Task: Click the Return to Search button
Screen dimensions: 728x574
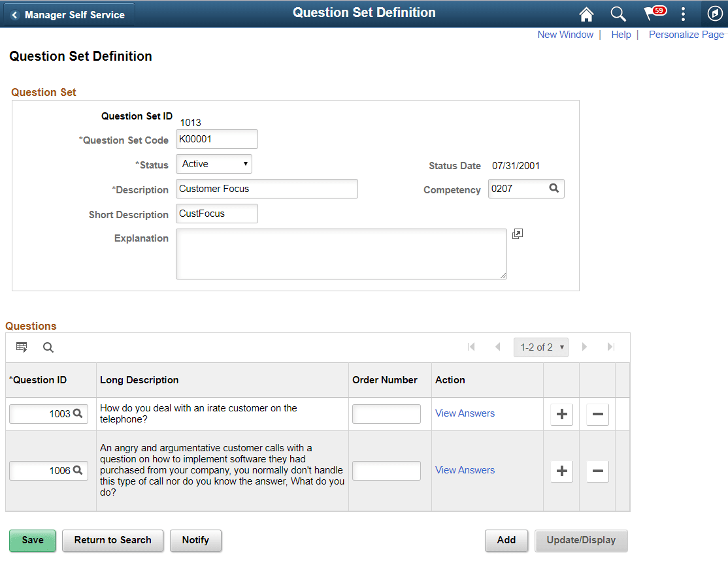Action: click(x=113, y=541)
